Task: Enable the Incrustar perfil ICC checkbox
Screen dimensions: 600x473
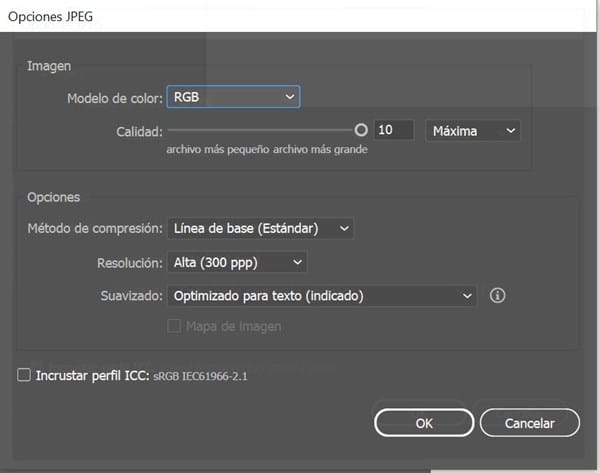Action: click(x=24, y=376)
